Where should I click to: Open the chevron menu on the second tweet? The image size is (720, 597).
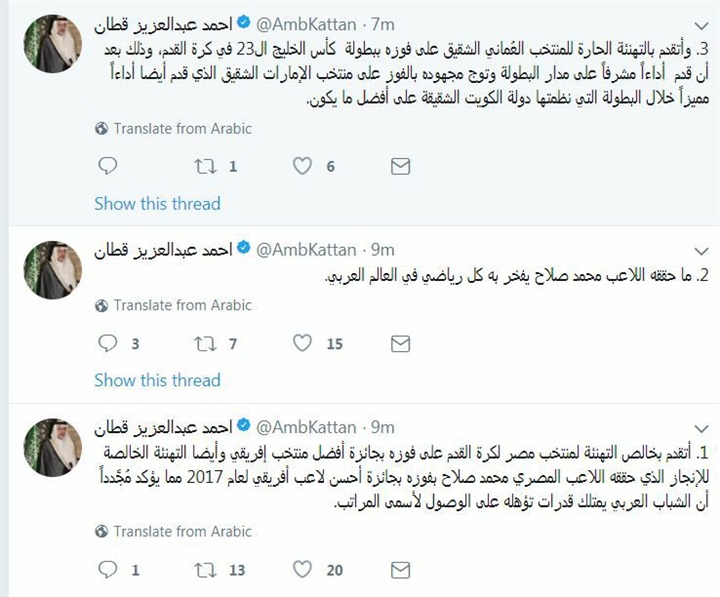click(701, 251)
